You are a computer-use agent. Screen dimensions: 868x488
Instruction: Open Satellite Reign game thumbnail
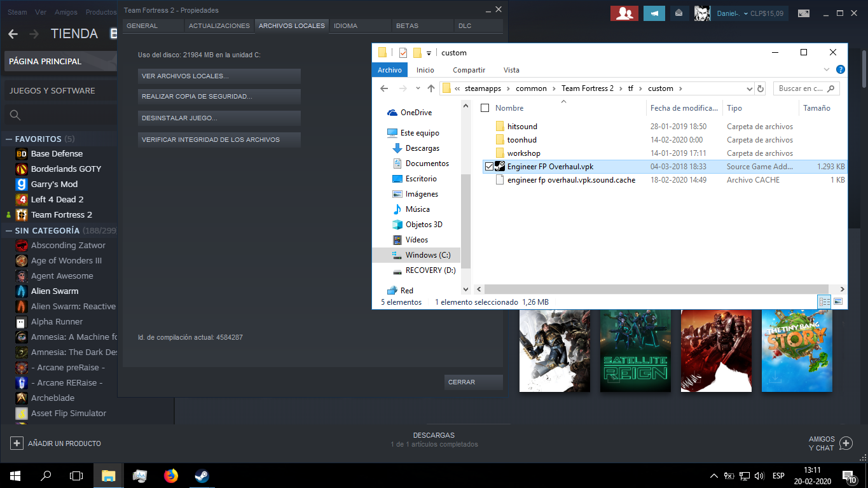pos(635,350)
